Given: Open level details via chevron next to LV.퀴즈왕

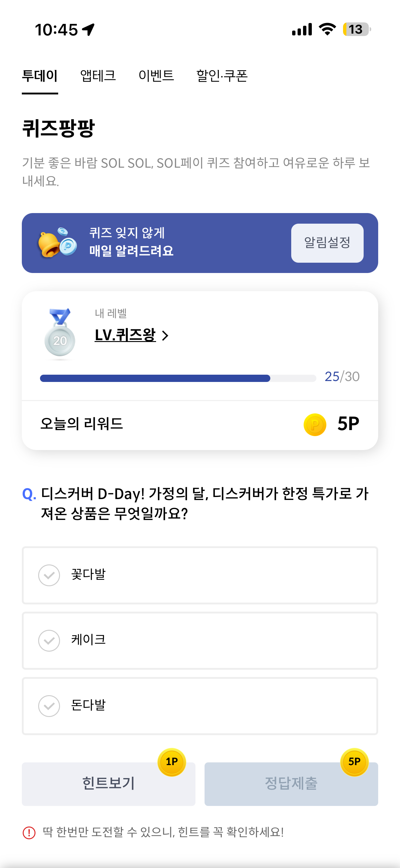Looking at the screenshot, I should (x=165, y=335).
